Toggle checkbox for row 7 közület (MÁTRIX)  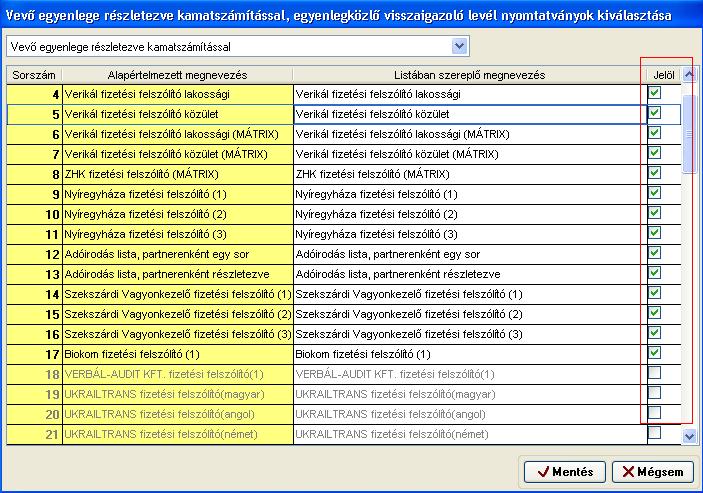[655, 153]
